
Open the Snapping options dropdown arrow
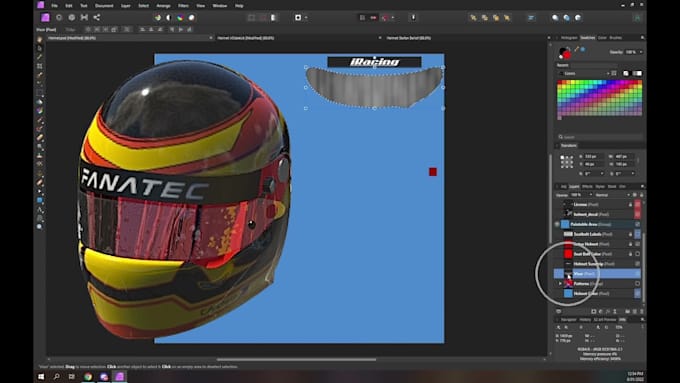(393, 18)
